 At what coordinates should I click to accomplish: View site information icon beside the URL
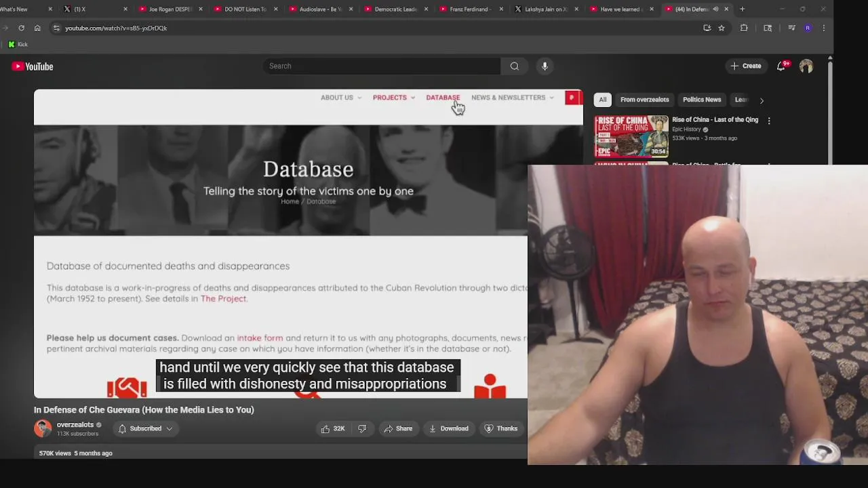(56, 28)
